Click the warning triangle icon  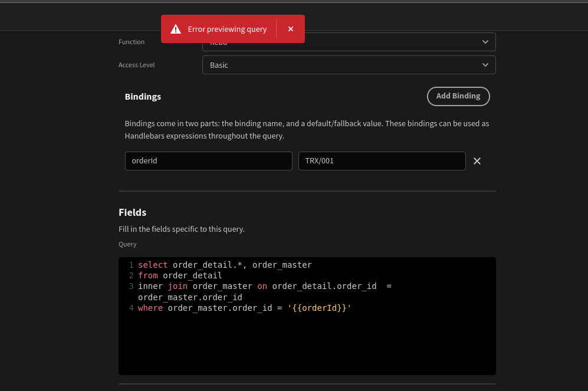pos(176,28)
